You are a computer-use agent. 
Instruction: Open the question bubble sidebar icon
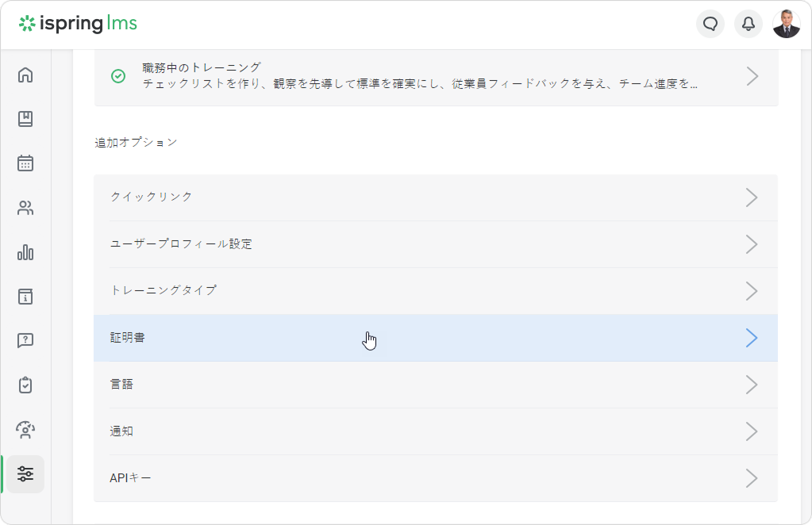(x=25, y=341)
